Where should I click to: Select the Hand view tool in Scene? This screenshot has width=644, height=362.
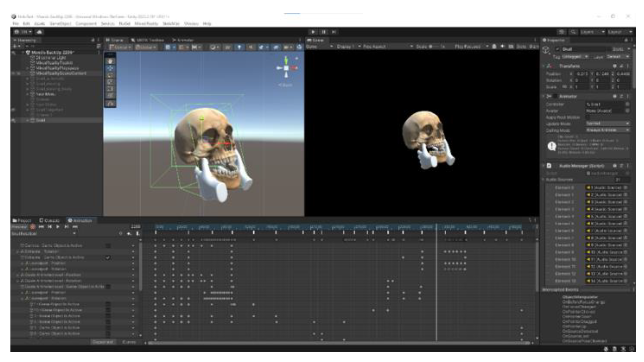(110, 61)
